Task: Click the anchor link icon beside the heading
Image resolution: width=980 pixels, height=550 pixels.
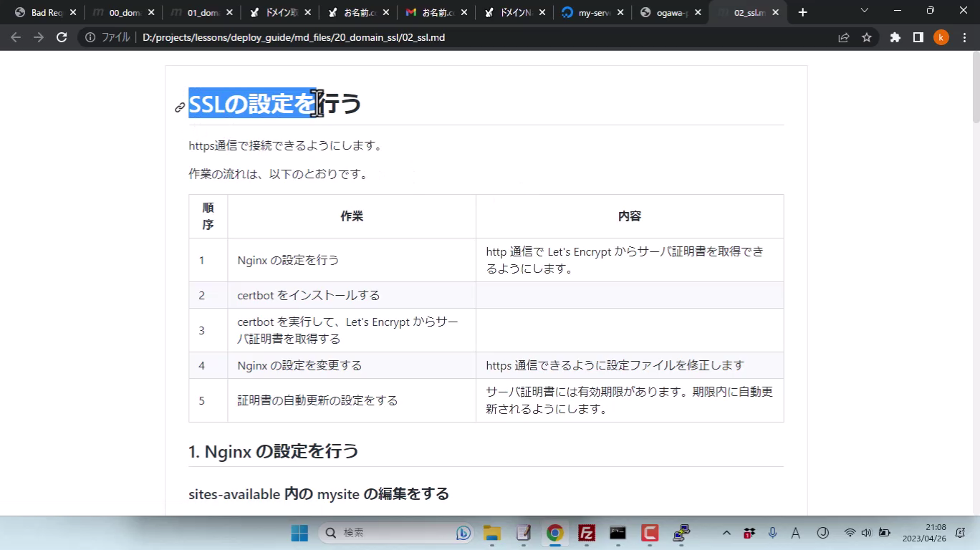Action: (x=180, y=107)
